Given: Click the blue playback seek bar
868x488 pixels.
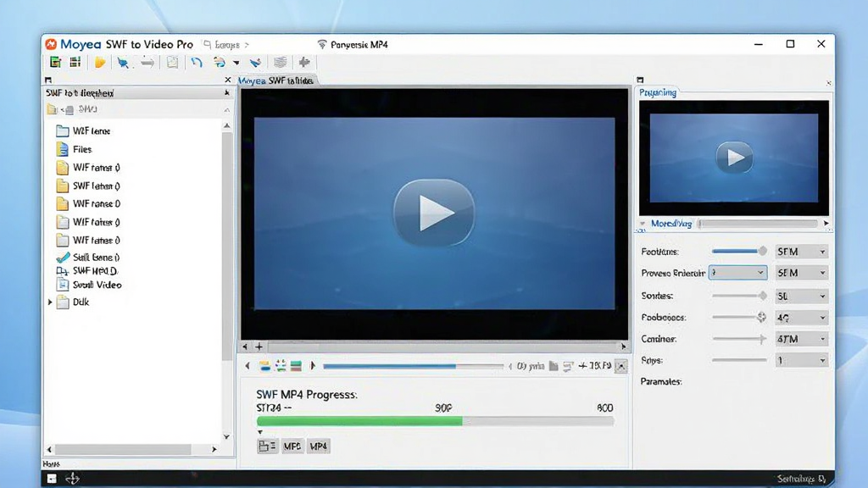Looking at the screenshot, I should click(x=413, y=366).
